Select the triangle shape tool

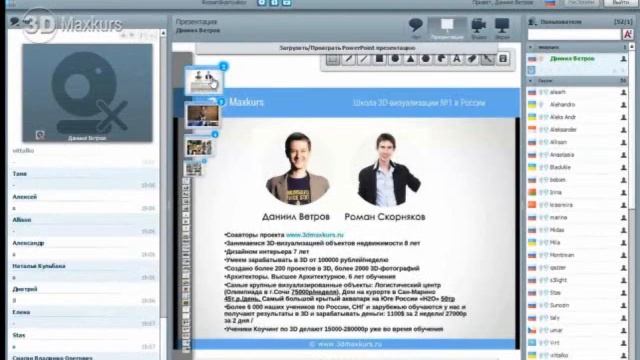click(x=411, y=59)
